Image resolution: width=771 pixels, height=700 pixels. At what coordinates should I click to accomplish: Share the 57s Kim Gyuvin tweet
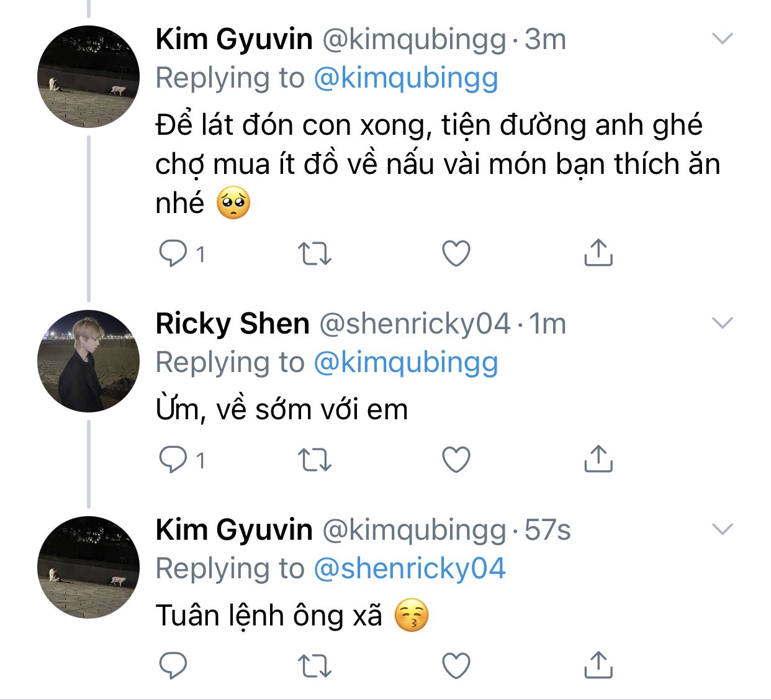[598, 665]
